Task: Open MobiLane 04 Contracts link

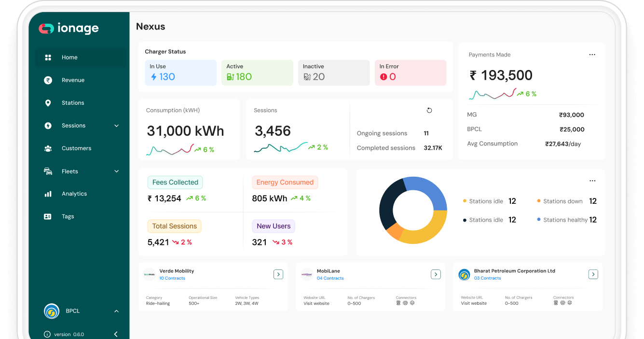Action: click(x=330, y=278)
